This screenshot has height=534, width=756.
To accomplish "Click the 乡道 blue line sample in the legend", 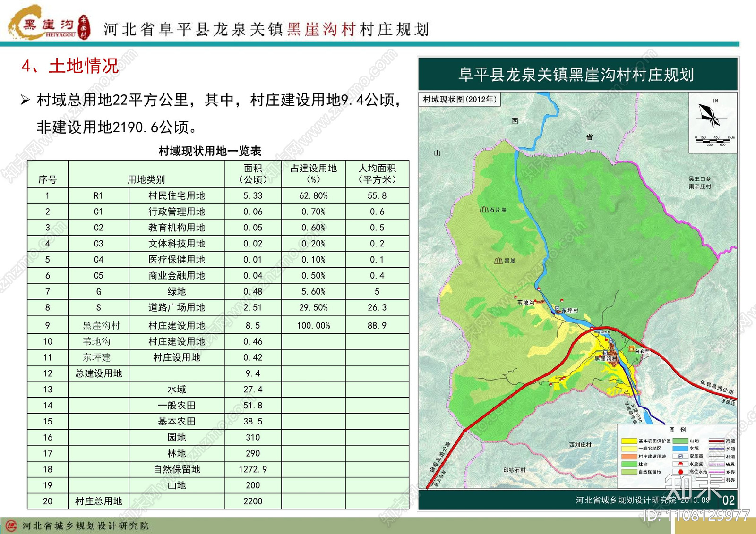I will [716, 449].
